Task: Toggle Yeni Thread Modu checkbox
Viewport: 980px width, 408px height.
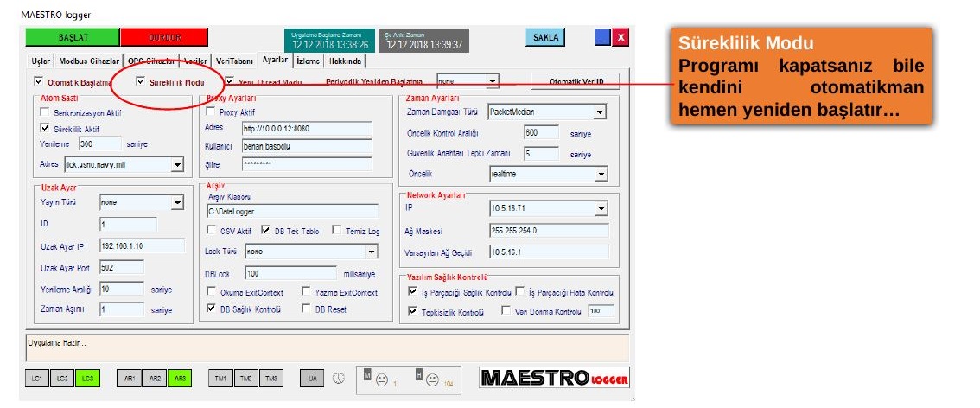Action: [229, 81]
